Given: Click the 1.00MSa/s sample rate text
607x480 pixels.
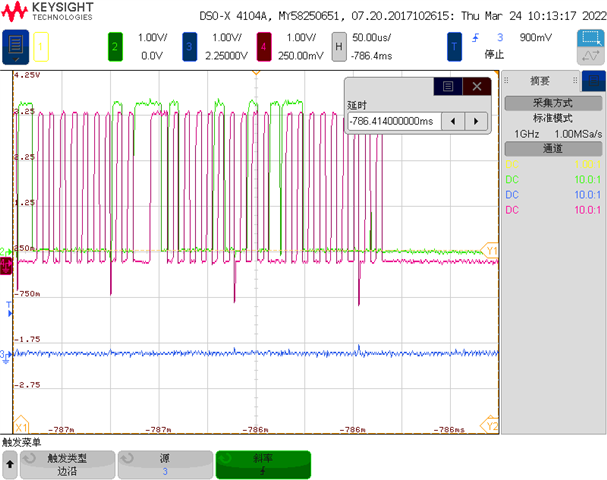Looking at the screenshot, I should 578,134.
